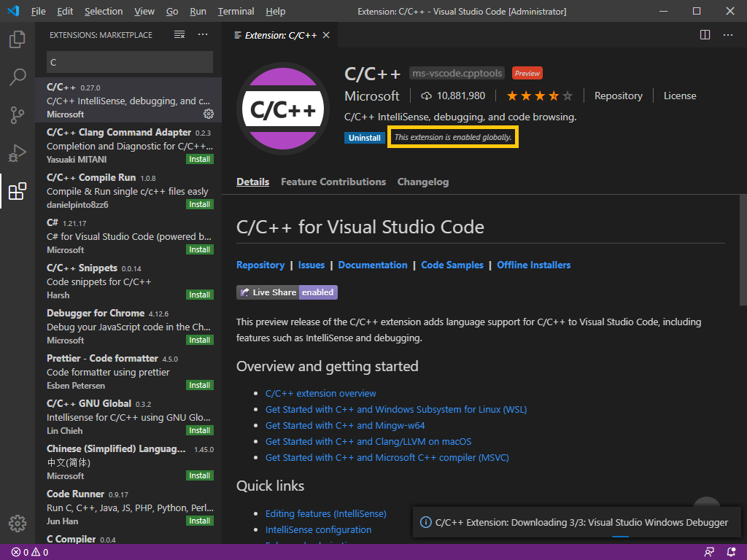Open IntelliSense configuration link
This screenshot has height=560, width=747.
coord(318,530)
